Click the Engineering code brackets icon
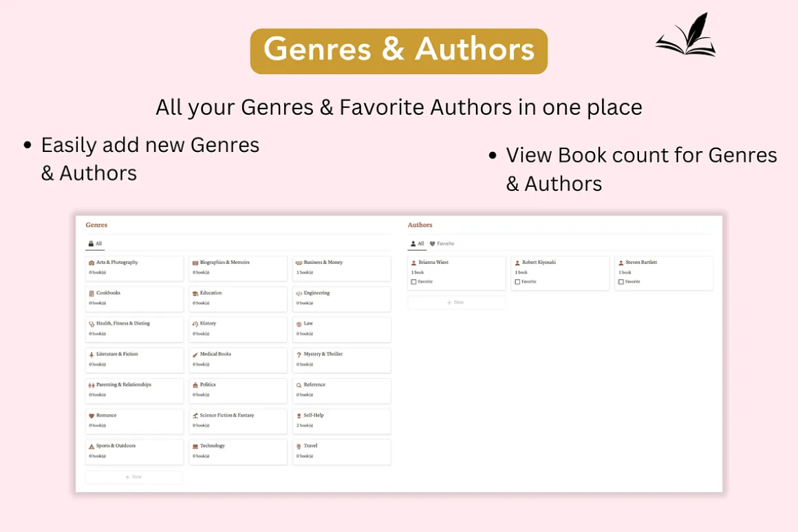The width and height of the screenshot is (798, 532). click(299, 293)
